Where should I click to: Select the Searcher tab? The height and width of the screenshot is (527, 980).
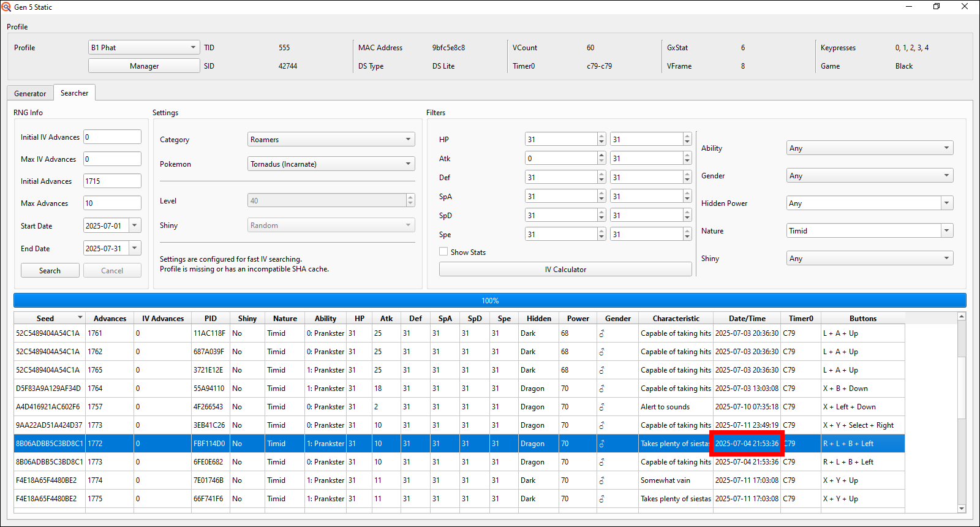click(74, 93)
